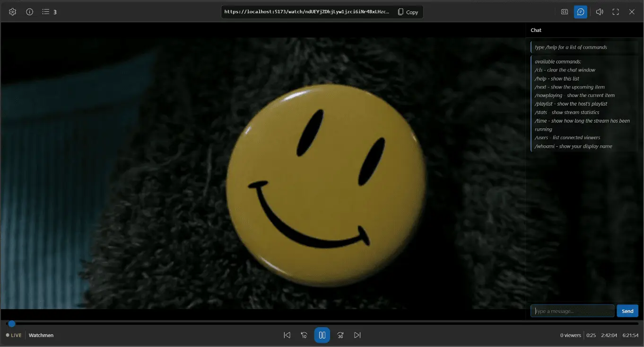This screenshot has height=347, width=644.
Task: Click the 6:21:54 time value
Action: coord(631,335)
